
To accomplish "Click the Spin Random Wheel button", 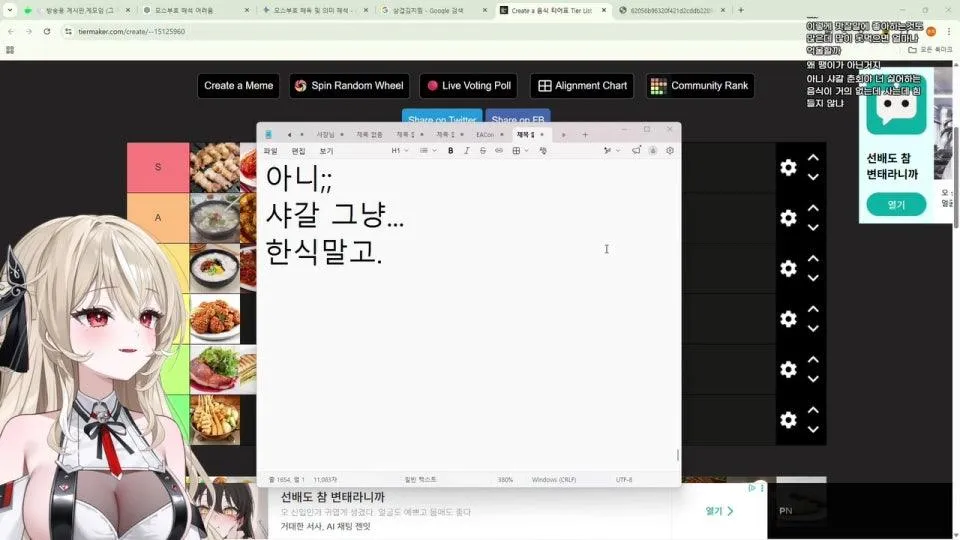I will tap(349, 86).
